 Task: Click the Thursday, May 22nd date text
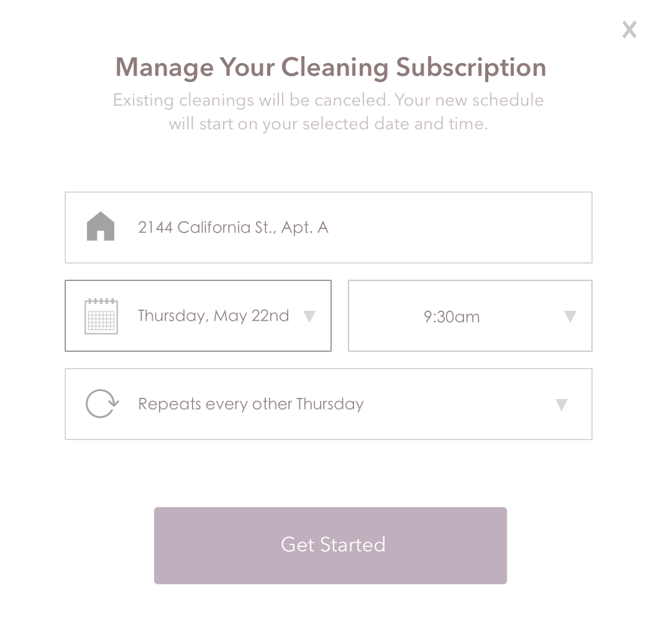point(213,316)
